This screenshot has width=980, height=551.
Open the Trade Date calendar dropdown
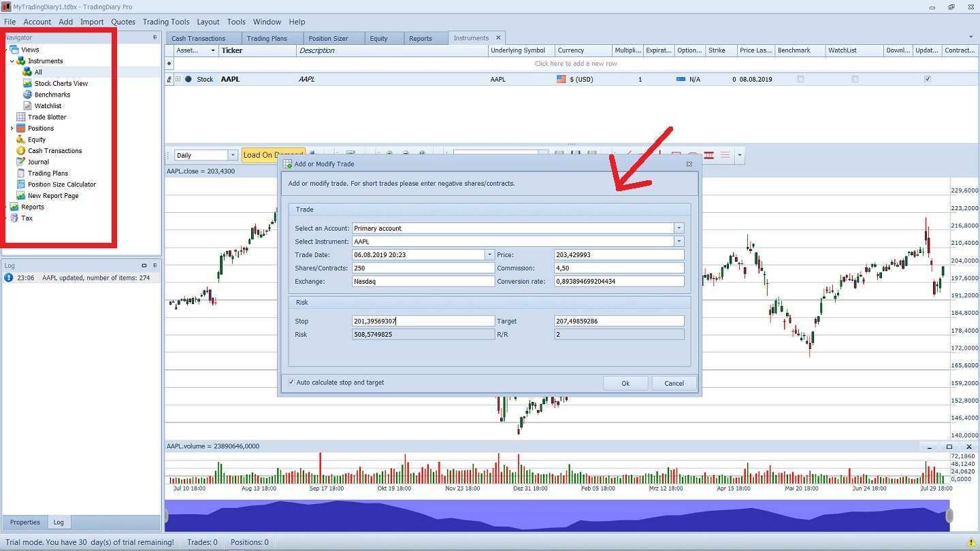click(489, 254)
